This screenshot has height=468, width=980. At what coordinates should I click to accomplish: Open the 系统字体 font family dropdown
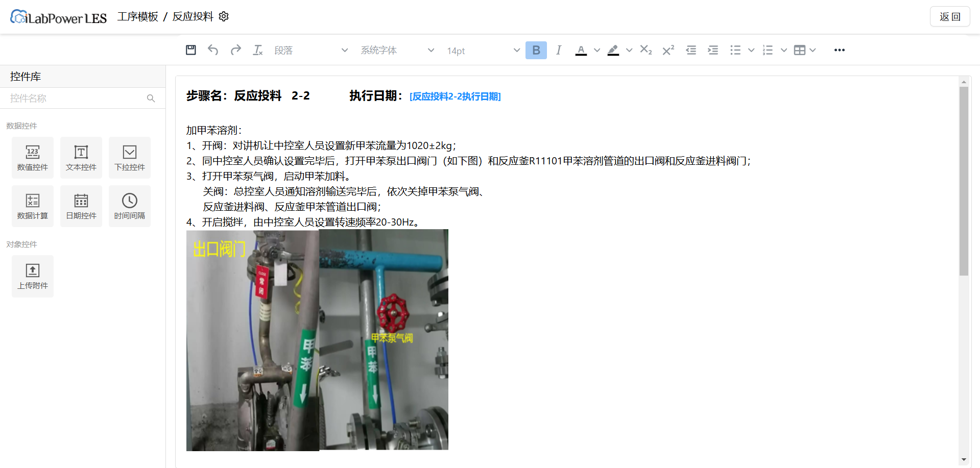(x=397, y=50)
